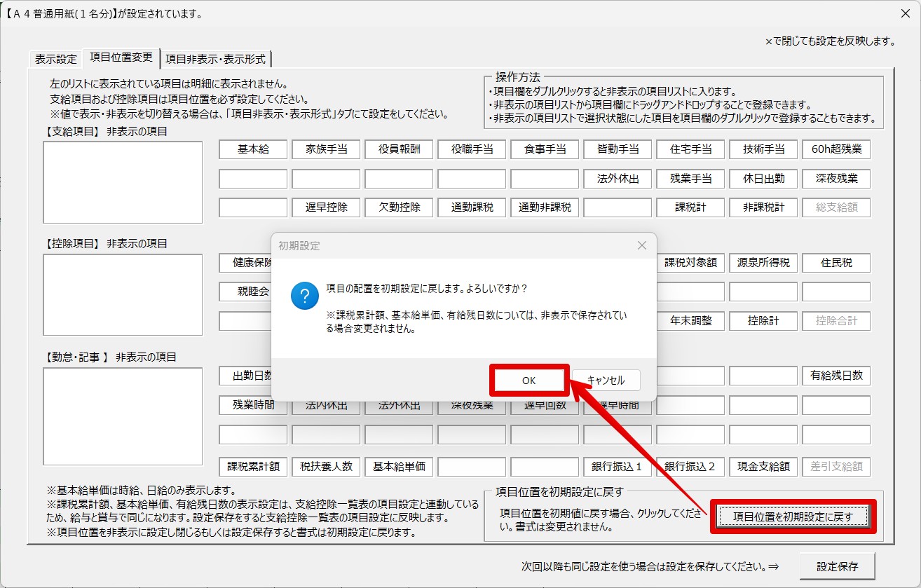Click the 住民税 deduction field
Image resolution: width=921 pixels, height=588 pixels.
[836, 263]
